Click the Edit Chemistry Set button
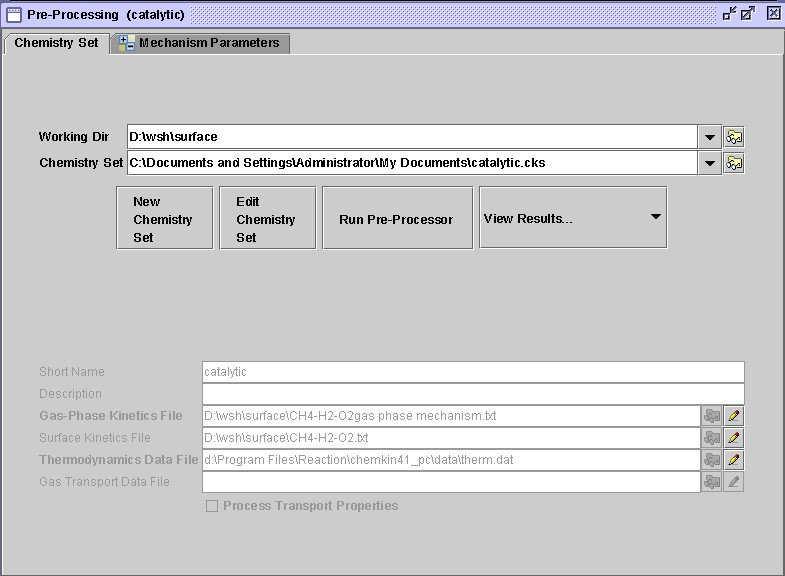This screenshot has width=785, height=576. pyautogui.click(x=267, y=218)
